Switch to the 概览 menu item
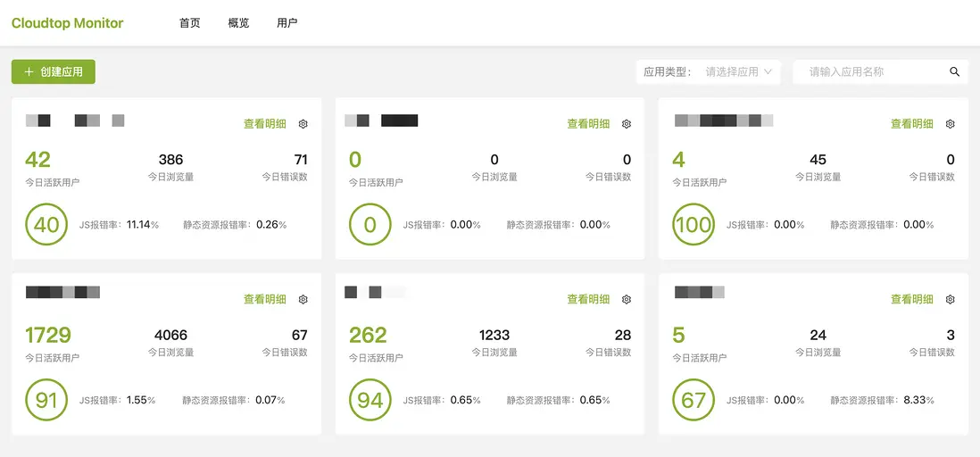This screenshot has width=980, height=457. point(238,23)
